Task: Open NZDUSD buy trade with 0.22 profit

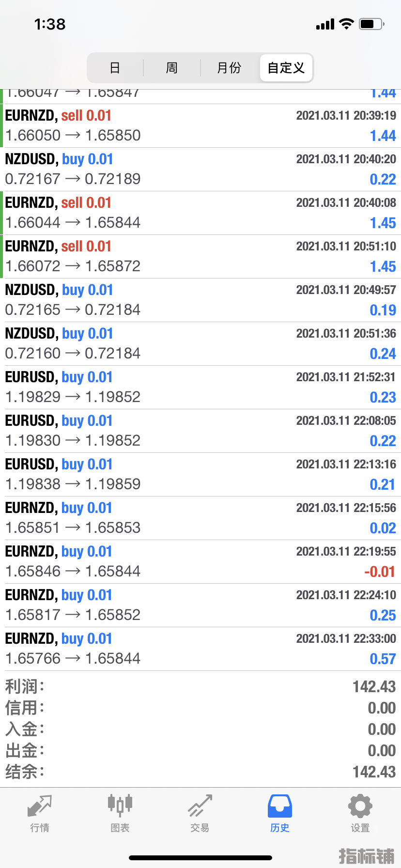Action: pyautogui.click(x=200, y=170)
